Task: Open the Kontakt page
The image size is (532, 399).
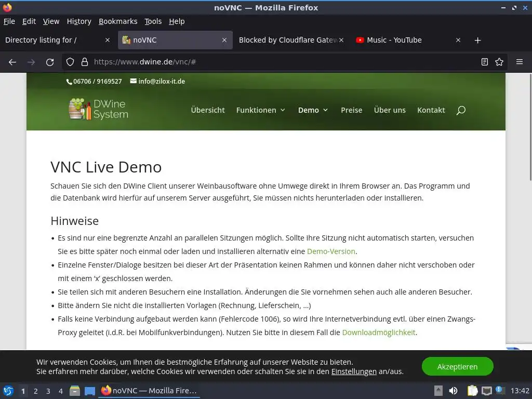Action: click(x=431, y=110)
